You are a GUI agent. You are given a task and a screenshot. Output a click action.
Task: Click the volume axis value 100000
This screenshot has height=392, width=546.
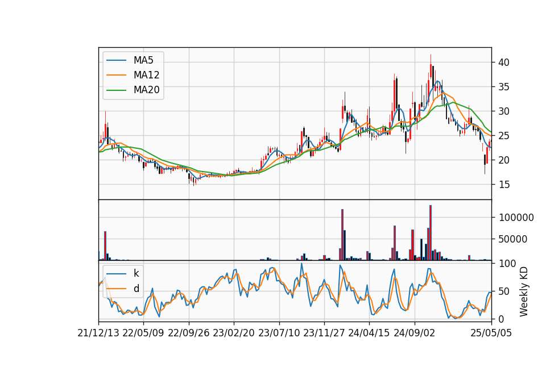point(516,218)
